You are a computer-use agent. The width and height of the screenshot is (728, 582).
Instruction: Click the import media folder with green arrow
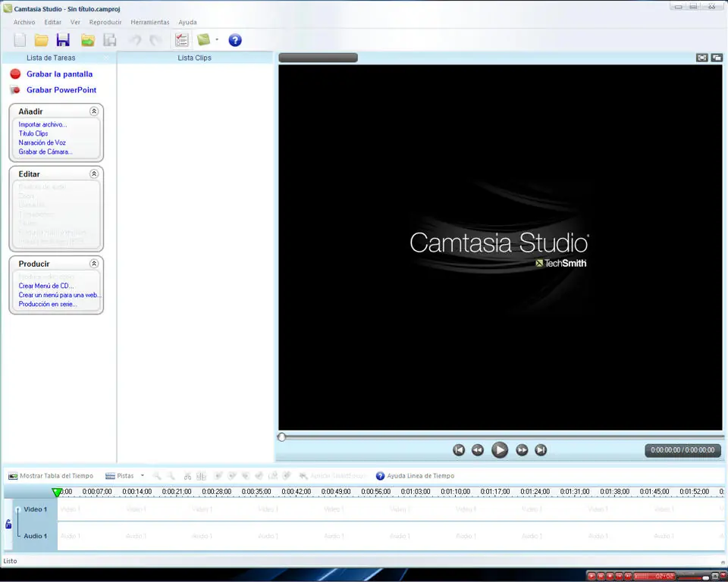click(88, 40)
